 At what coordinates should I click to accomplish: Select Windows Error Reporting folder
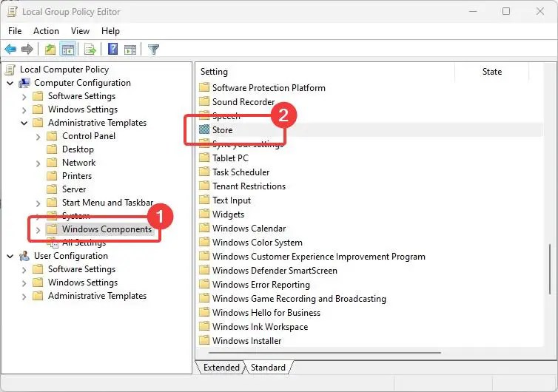[x=260, y=285]
